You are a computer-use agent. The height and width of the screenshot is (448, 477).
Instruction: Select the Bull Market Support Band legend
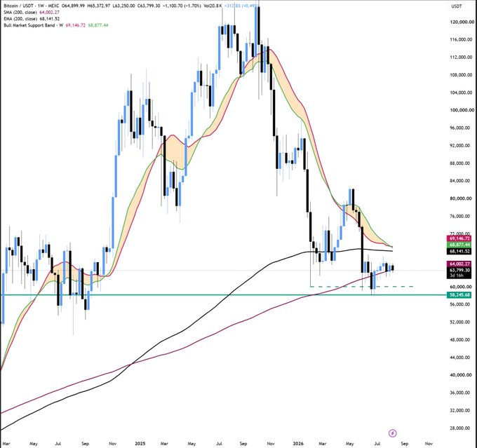[x=33, y=25]
